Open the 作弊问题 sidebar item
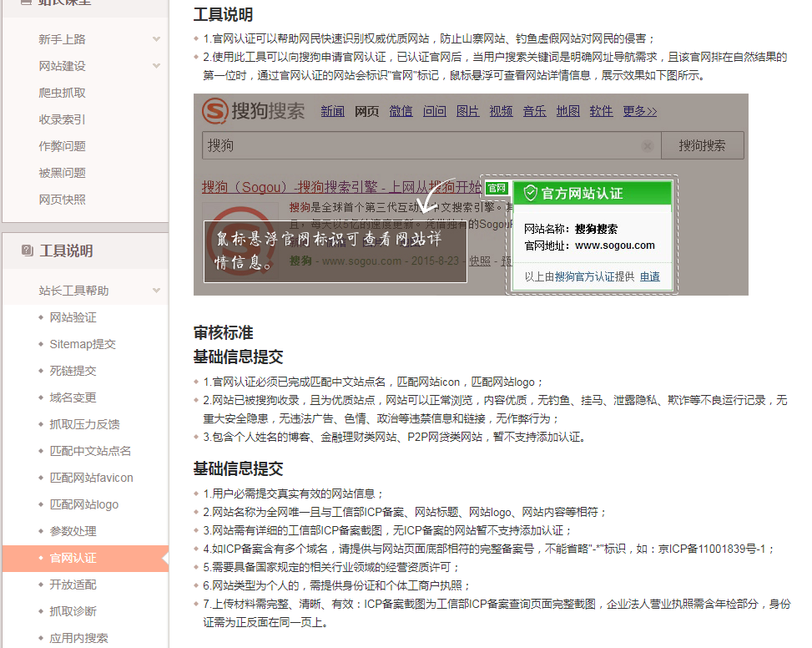Viewport: 812px width, 648px height. coord(62,146)
